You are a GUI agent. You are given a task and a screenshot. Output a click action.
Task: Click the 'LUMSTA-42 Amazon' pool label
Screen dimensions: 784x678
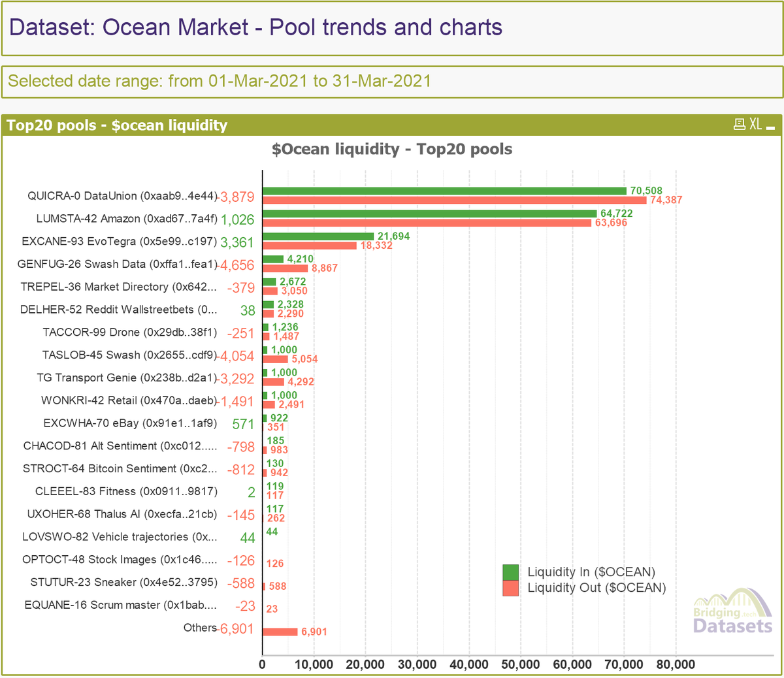pos(127,219)
